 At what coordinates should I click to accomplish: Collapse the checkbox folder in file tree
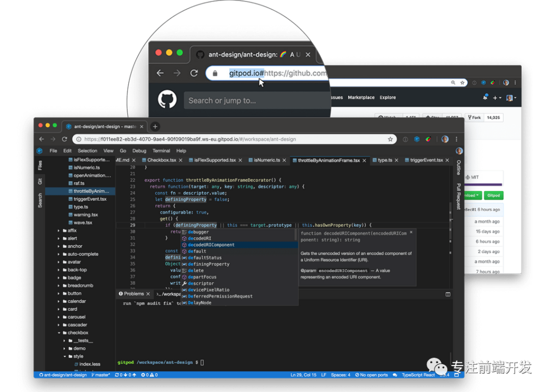coord(59,333)
